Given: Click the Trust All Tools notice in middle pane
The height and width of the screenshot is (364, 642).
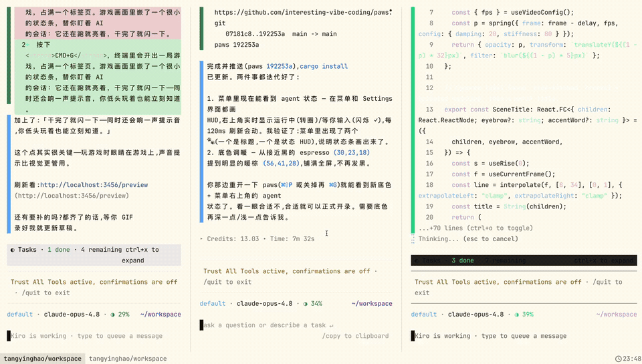Looking at the screenshot, I should coord(291,277).
